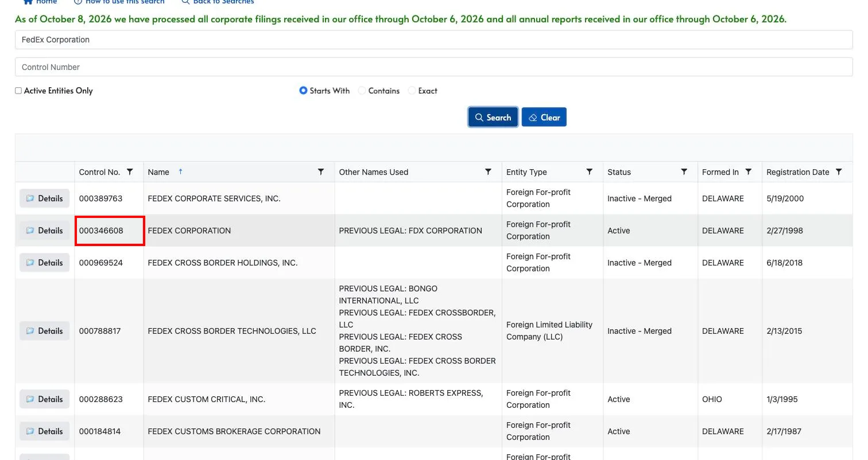This screenshot has width=868, height=460.
Task: Open filter for Registration Date column
Action: point(839,172)
